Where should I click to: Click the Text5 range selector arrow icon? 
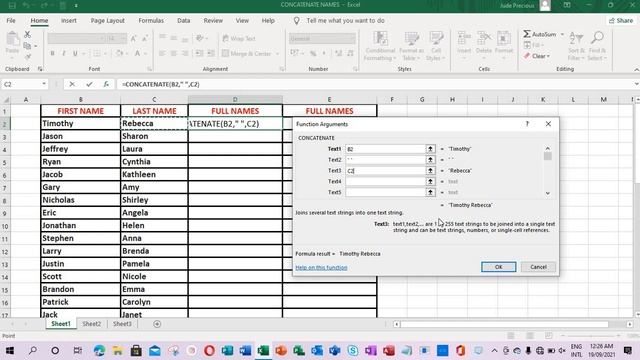pyautogui.click(x=430, y=192)
